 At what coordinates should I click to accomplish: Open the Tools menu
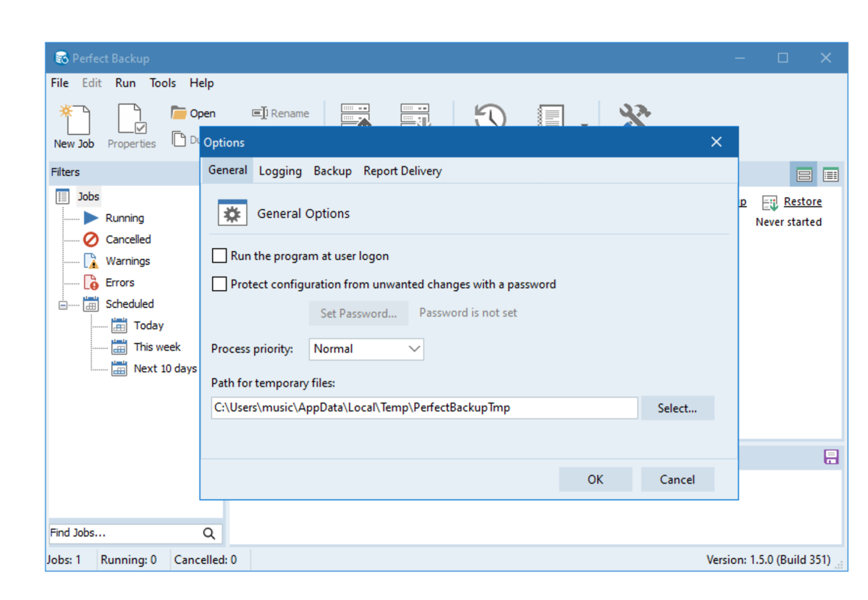click(163, 83)
